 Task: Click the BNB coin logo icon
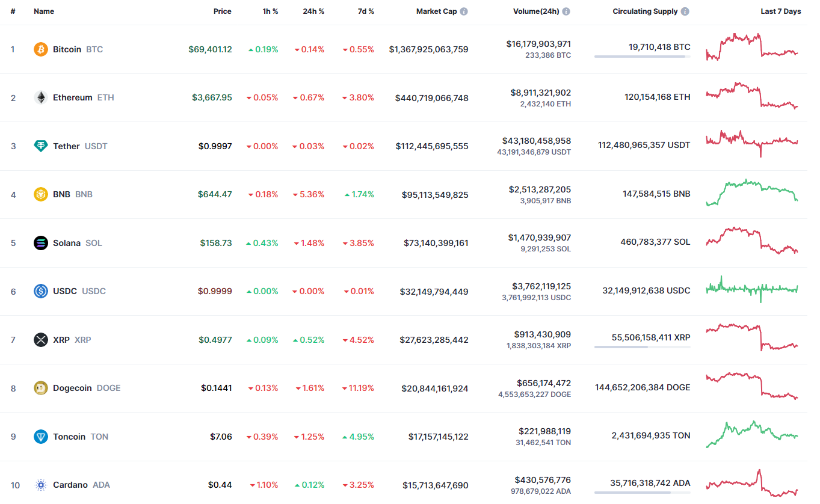pos(41,194)
